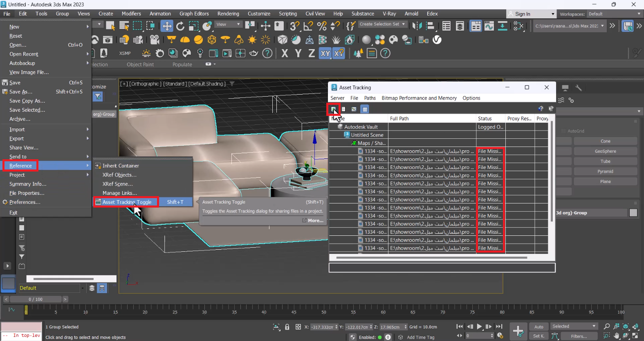
Task: Select the Move transform tool
Action: [167, 26]
